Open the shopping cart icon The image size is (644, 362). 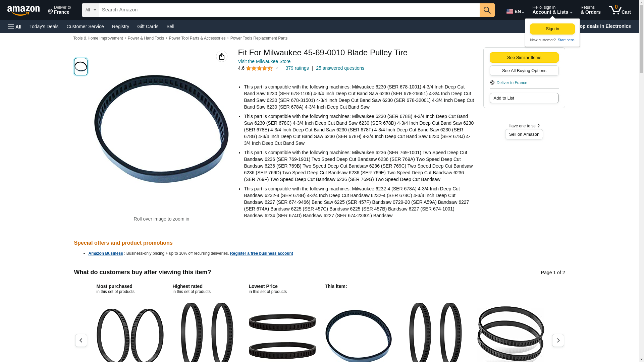(620, 10)
